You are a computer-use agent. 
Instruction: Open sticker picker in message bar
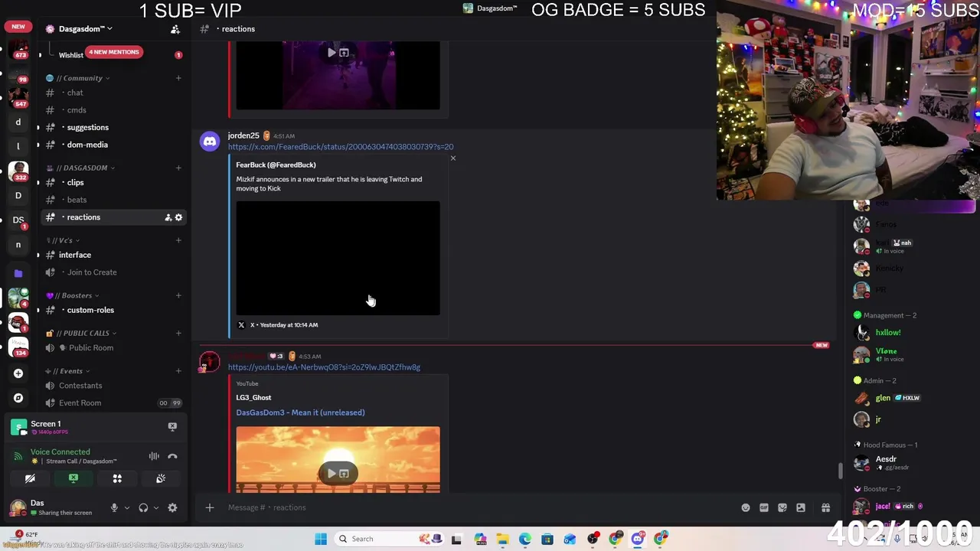(782, 507)
